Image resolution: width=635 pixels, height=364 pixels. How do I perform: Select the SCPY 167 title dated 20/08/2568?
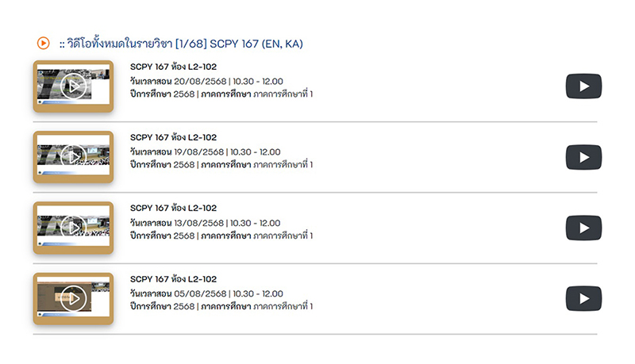click(x=173, y=67)
